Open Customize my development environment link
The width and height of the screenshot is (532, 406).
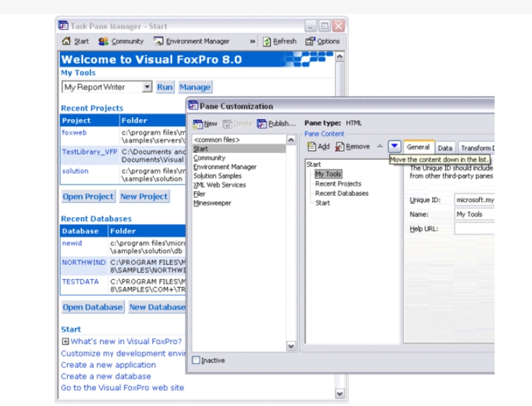[x=123, y=353]
